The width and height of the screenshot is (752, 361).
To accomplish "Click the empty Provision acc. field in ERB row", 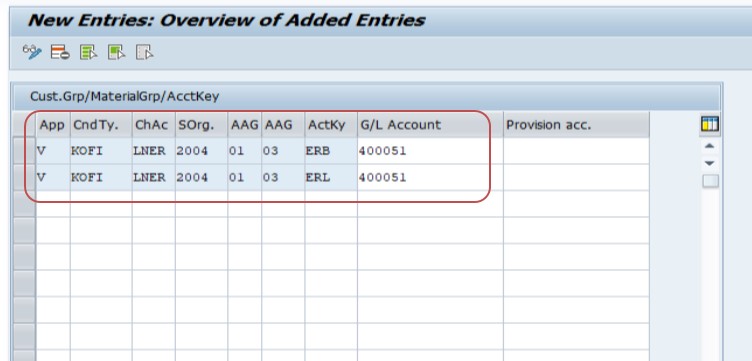I will [x=576, y=151].
